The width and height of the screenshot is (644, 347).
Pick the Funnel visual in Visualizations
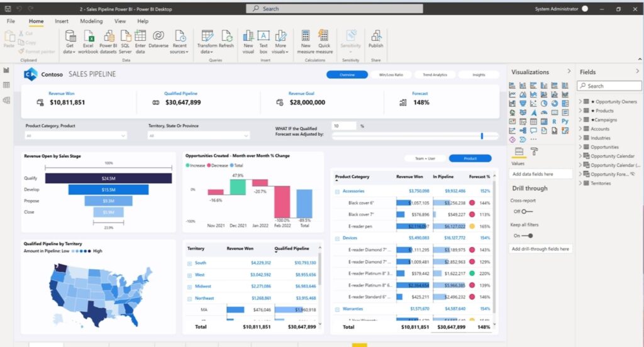point(523,104)
